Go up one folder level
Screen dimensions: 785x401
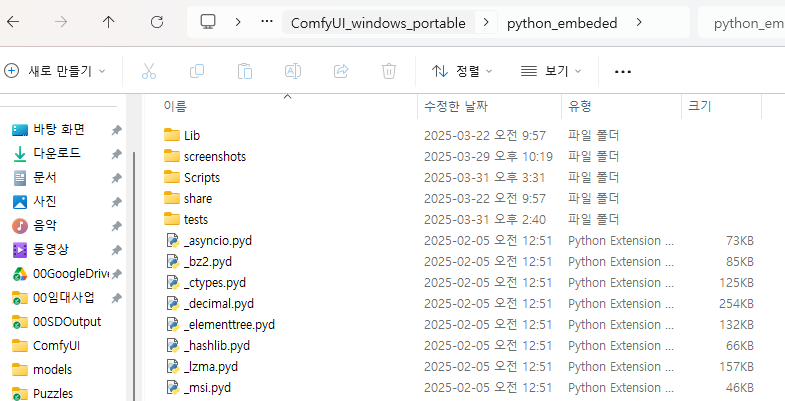(x=108, y=22)
